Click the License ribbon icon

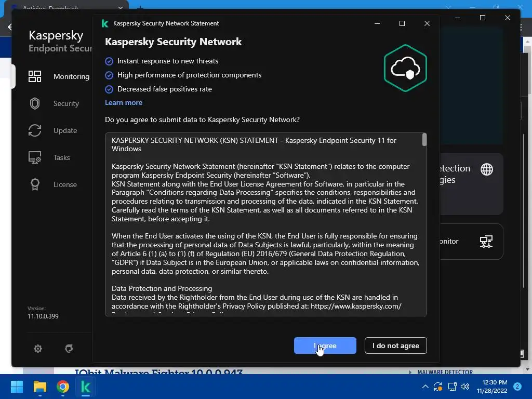click(x=35, y=184)
